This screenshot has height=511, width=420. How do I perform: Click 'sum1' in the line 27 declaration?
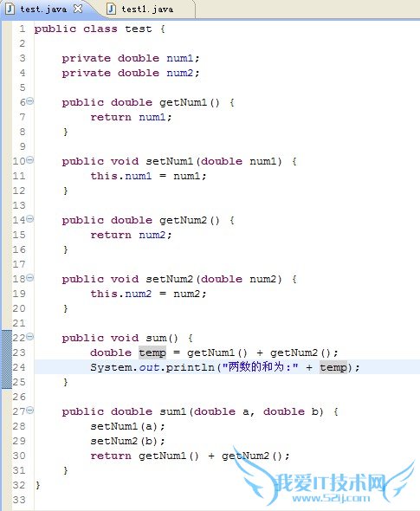tap(172, 411)
